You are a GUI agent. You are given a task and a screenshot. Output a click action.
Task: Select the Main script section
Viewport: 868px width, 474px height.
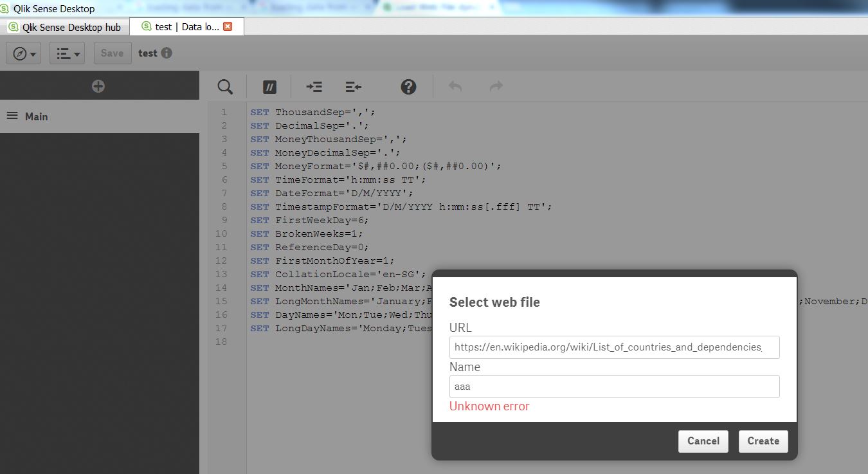[x=100, y=116]
